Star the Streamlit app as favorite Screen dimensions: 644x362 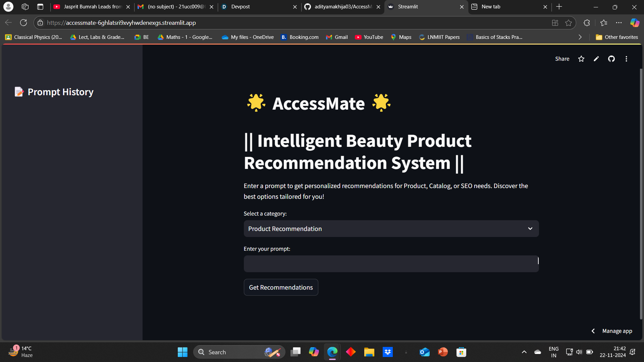click(x=581, y=59)
